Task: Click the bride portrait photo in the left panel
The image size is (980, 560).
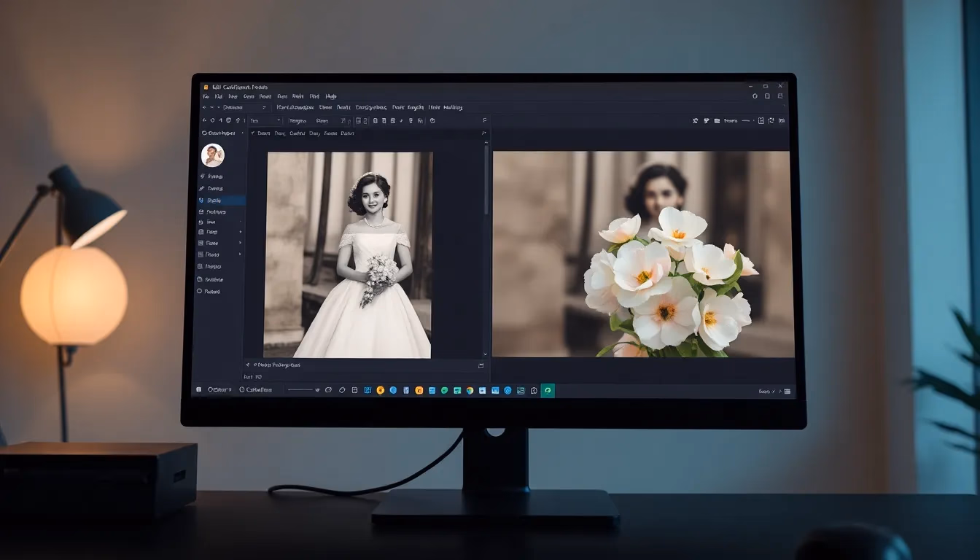Action: pos(347,255)
